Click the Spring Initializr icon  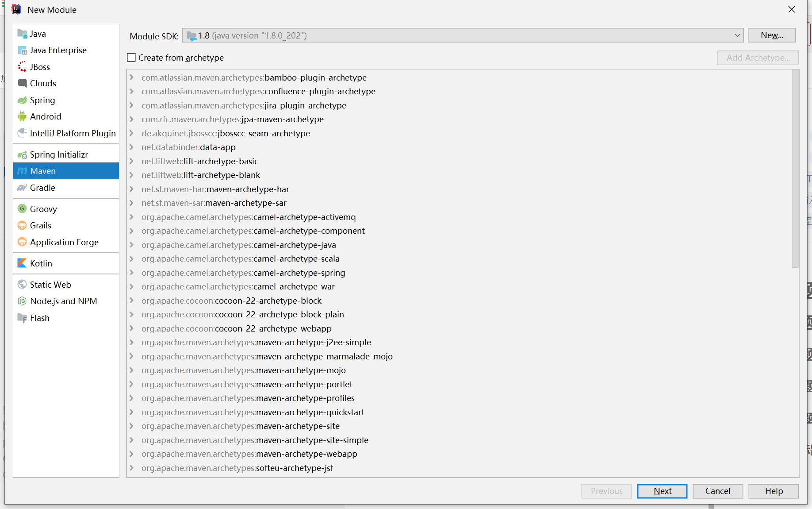pos(22,154)
